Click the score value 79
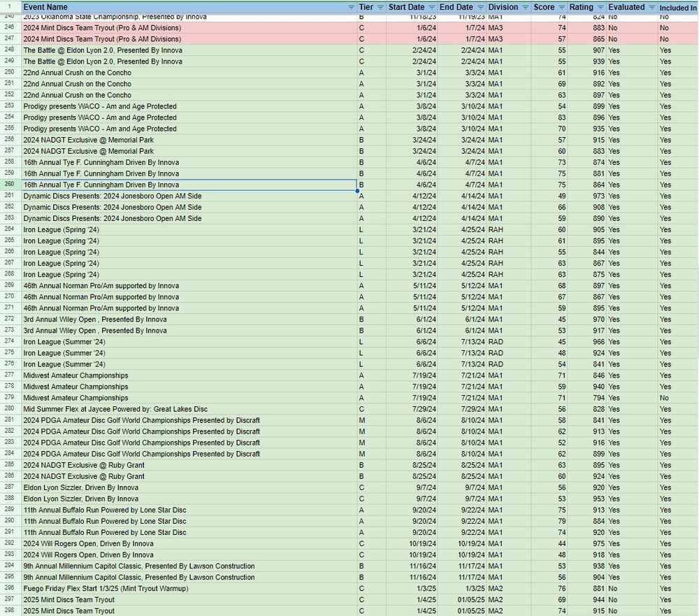Image resolution: width=699 pixels, height=616 pixels. [562, 521]
